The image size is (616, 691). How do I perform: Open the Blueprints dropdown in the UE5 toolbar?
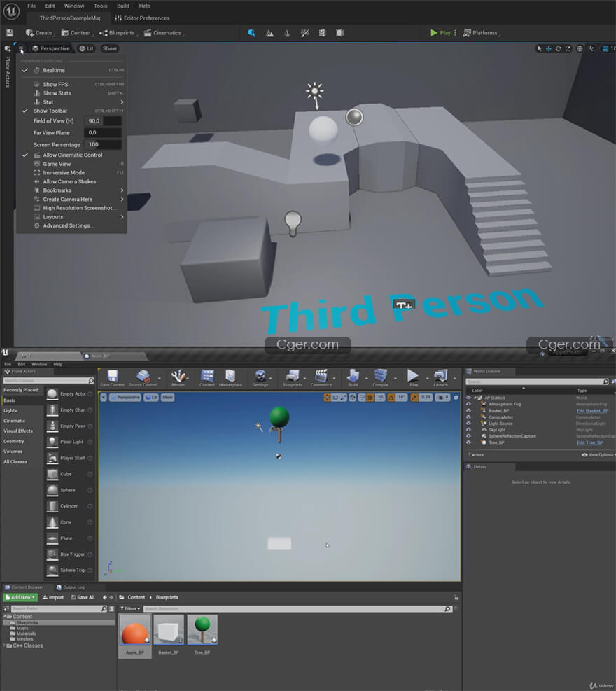(x=117, y=33)
